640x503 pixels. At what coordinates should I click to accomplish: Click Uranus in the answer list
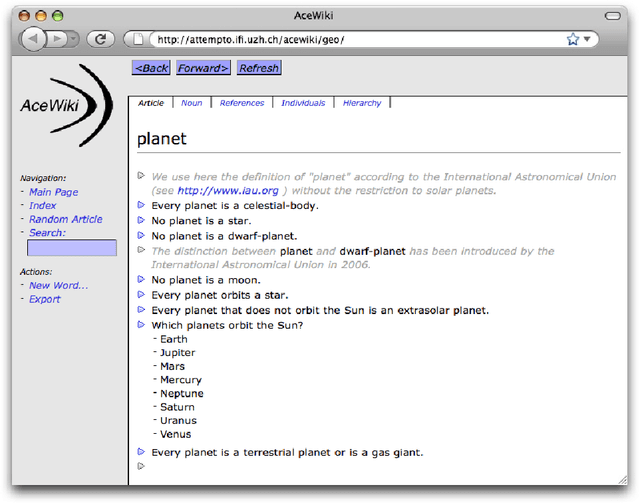[178, 421]
